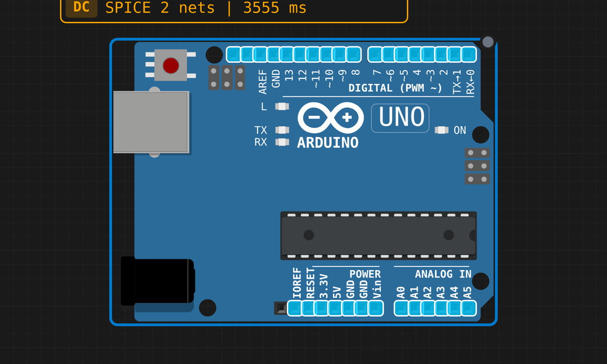Screen dimensions: 607x364
Task: Select the Vin power pin
Action: pos(376,308)
